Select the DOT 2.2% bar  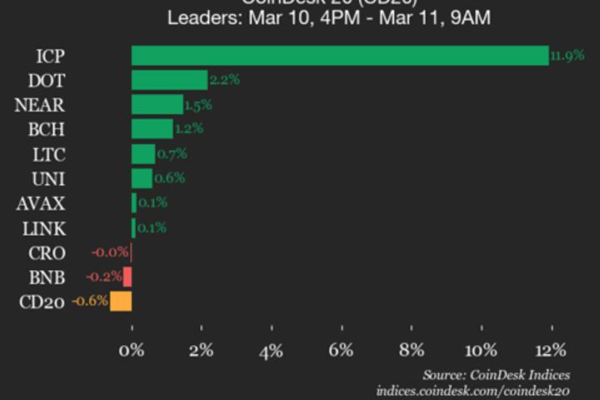[x=169, y=80]
